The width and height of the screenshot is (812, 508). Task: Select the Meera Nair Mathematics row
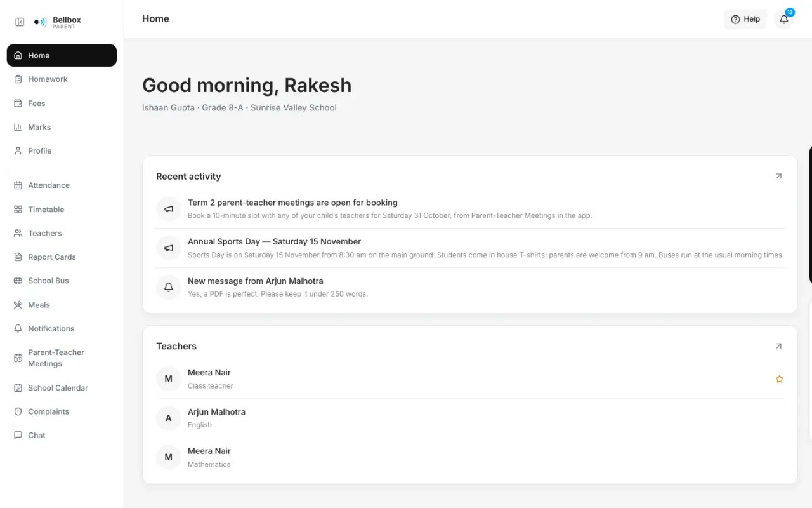[x=469, y=457]
